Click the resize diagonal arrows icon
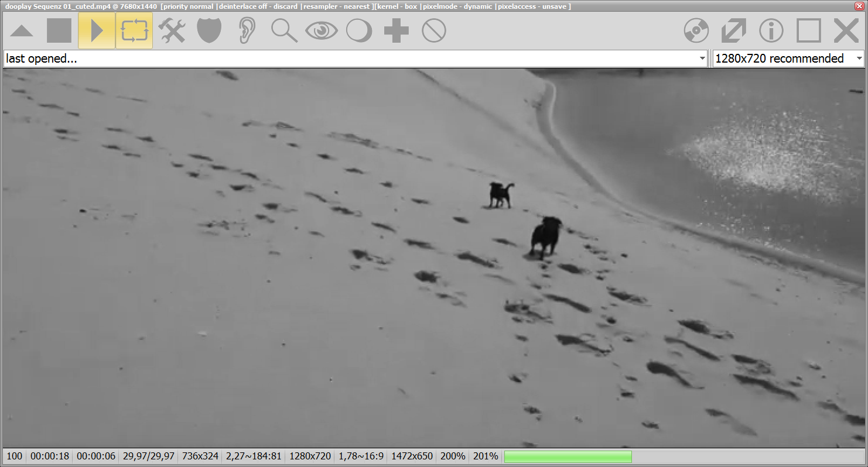The height and width of the screenshot is (467, 868). 734,30
